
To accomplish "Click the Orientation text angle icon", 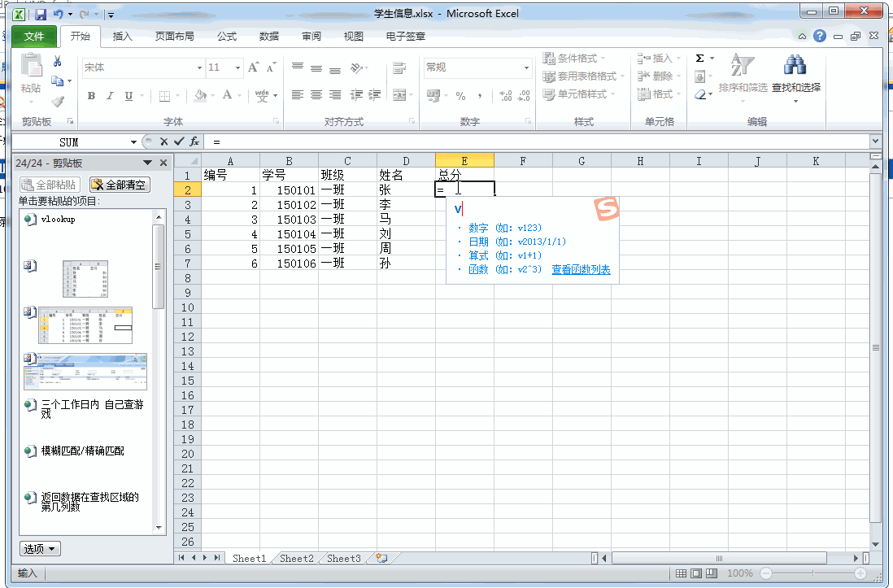I will click(356, 68).
